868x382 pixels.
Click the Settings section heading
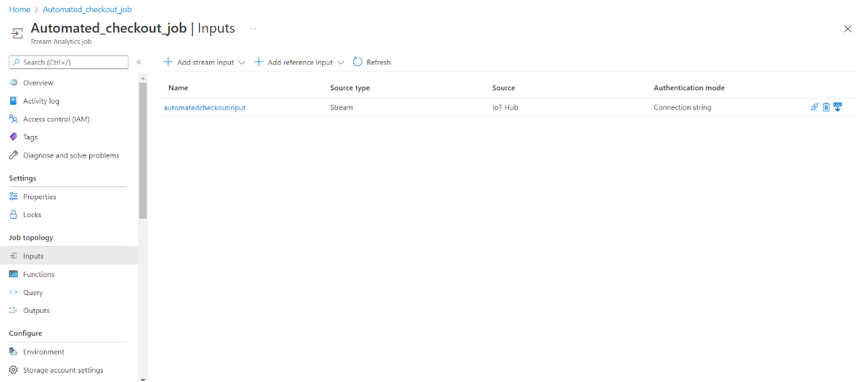22,178
